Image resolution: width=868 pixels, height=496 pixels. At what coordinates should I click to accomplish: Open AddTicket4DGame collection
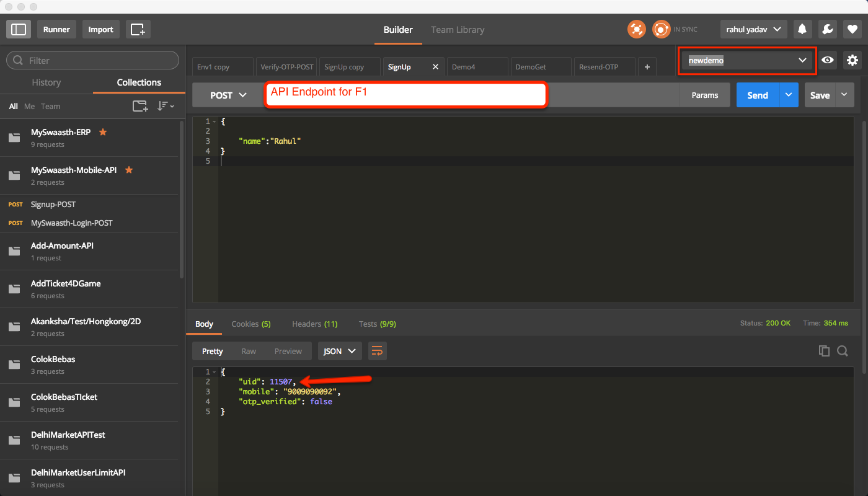89,289
